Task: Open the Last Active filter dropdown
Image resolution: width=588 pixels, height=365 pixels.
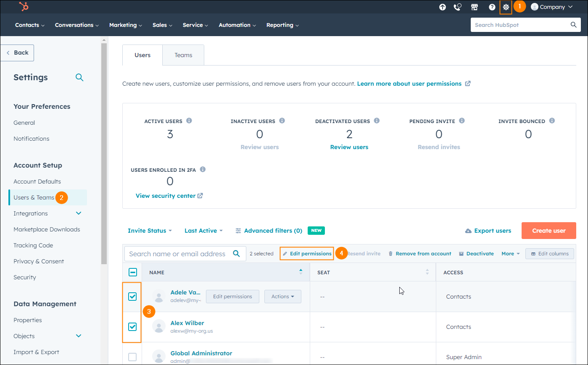Action: tap(203, 231)
